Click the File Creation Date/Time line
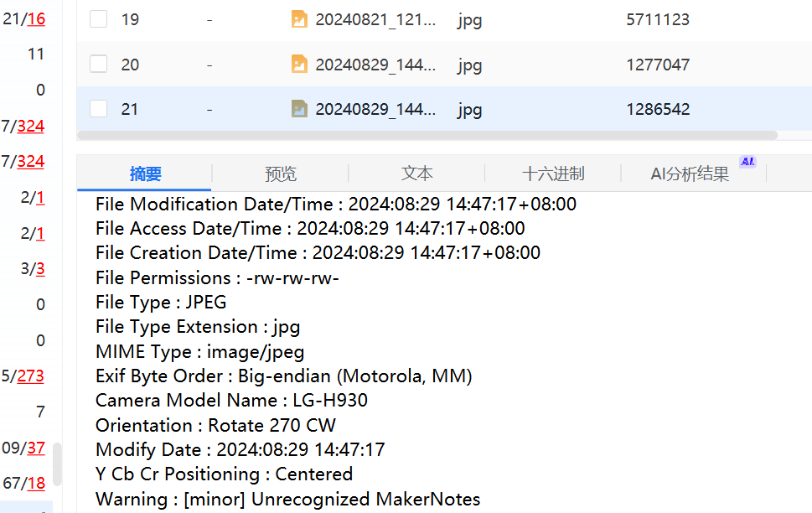 318,253
